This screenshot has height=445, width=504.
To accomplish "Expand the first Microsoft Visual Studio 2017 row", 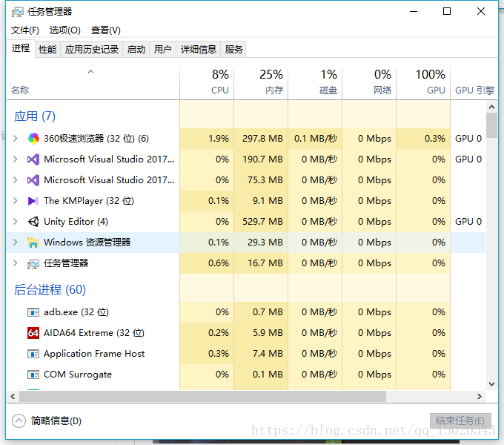I will (15, 159).
